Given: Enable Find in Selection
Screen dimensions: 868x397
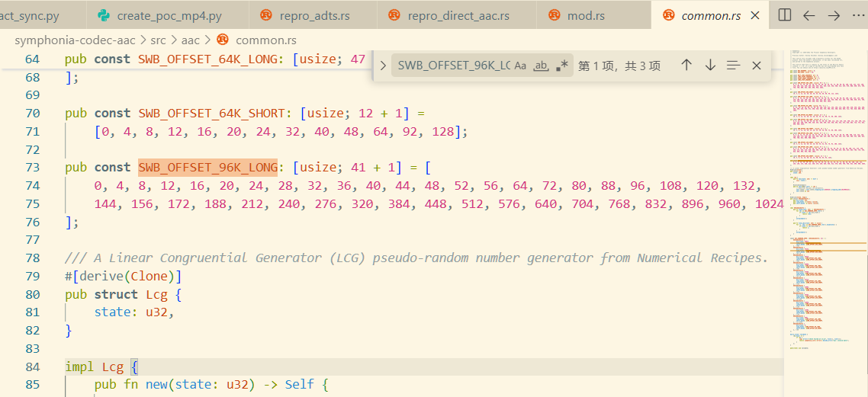Looking at the screenshot, I should [x=733, y=66].
